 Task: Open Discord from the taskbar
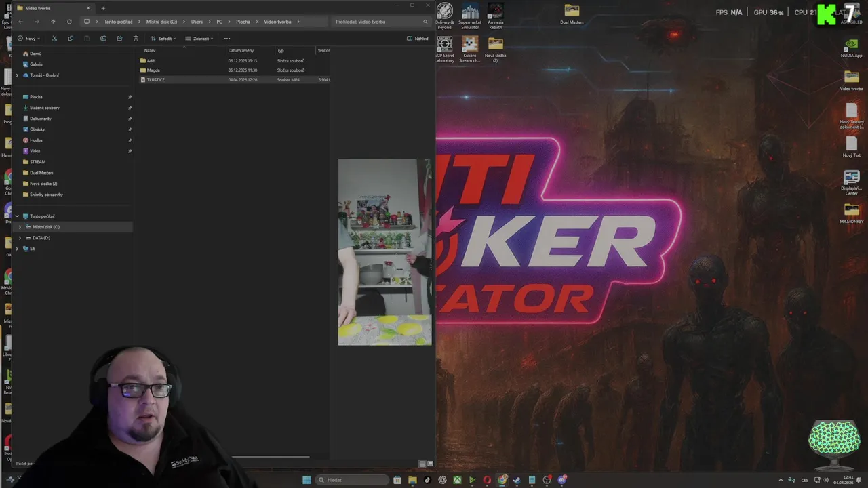[562, 480]
